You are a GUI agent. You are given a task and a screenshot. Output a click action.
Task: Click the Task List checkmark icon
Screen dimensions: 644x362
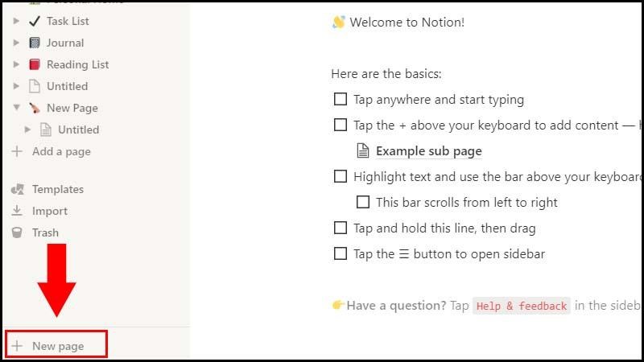pyautogui.click(x=34, y=21)
